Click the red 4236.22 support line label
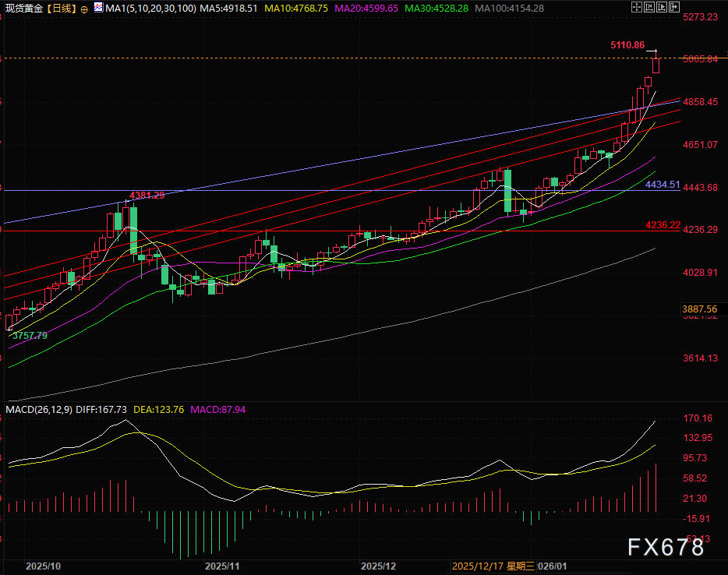This screenshot has height=575, width=728. click(x=663, y=224)
